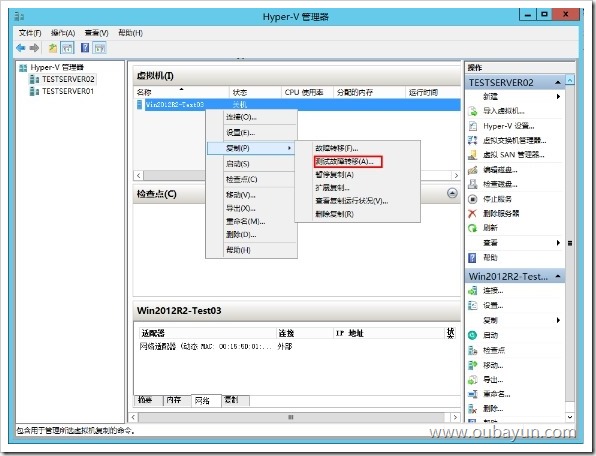Collapse the 检查点(C) panel with round arrow
This screenshot has width=596, height=456.
point(452,193)
